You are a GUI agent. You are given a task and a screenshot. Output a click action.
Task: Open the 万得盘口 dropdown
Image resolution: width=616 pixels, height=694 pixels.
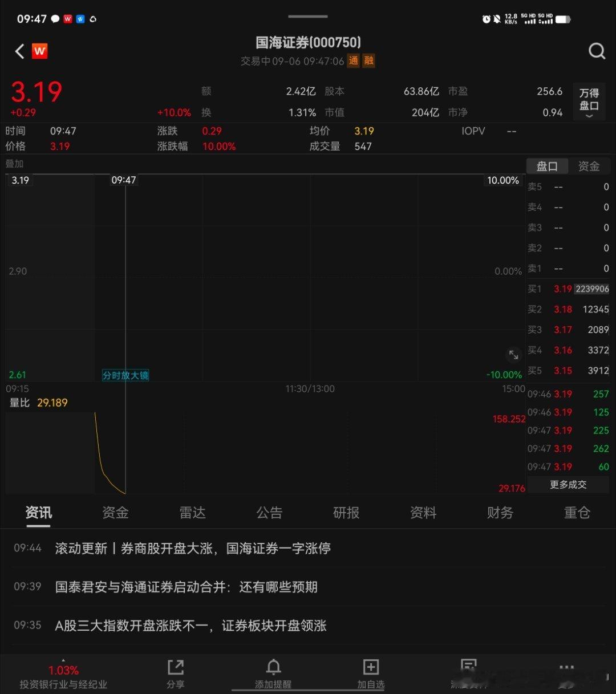(x=589, y=102)
